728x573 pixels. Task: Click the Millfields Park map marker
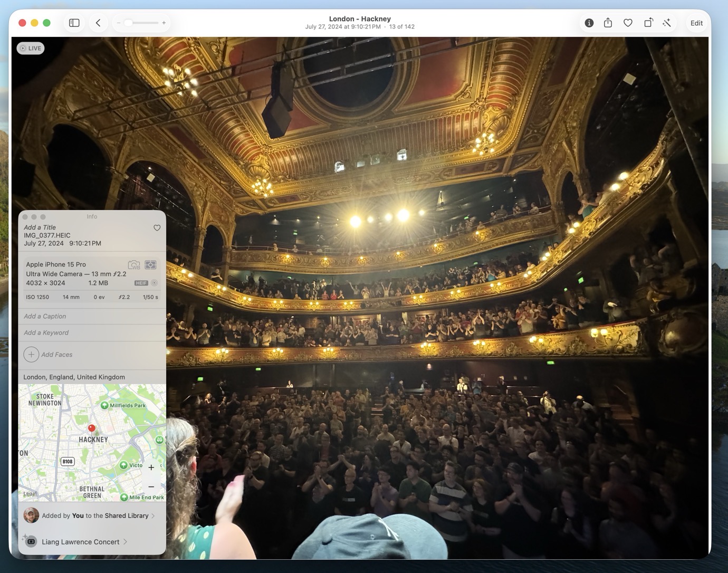pyautogui.click(x=104, y=405)
